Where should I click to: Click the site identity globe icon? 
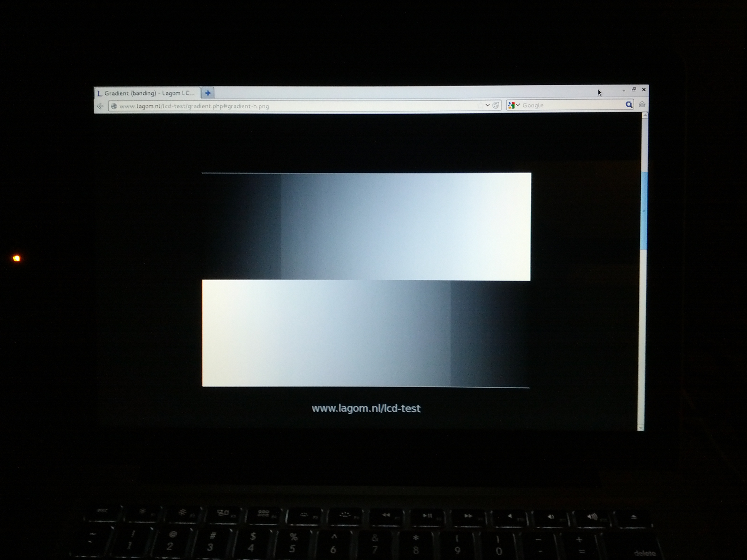click(x=114, y=106)
